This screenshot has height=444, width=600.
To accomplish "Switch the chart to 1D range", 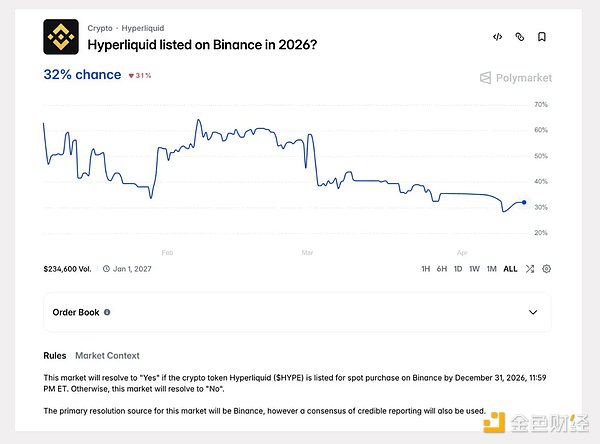I will click(458, 269).
